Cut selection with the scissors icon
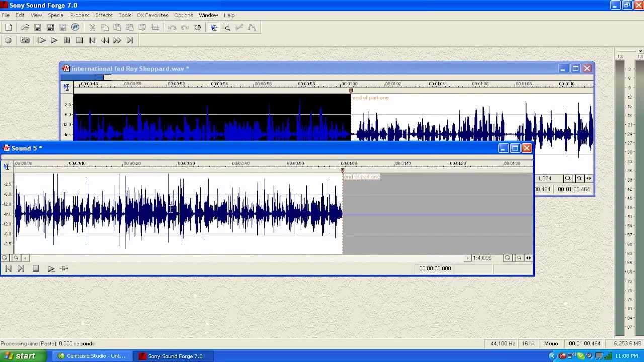Screen dimensions: 644x362 point(92,28)
